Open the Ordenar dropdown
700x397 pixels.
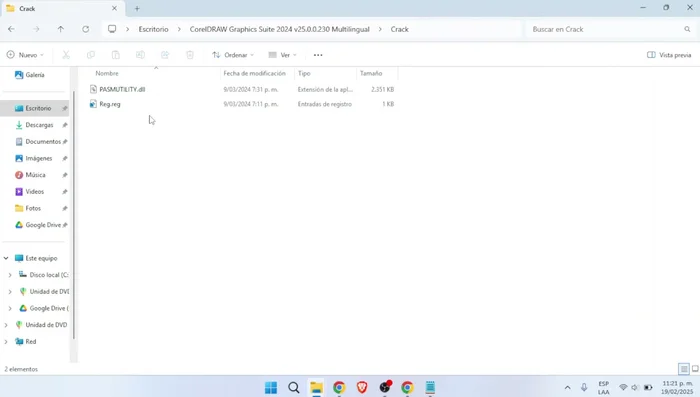click(x=233, y=55)
